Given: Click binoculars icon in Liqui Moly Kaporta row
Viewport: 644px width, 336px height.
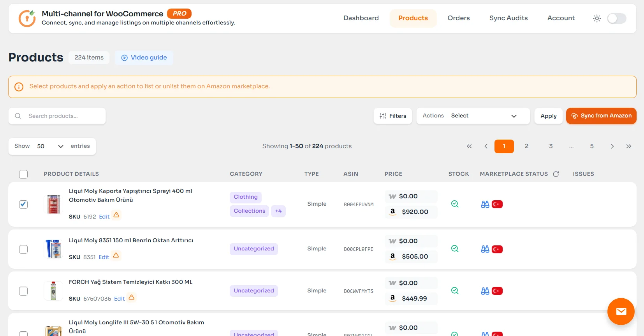Looking at the screenshot, I should point(485,204).
